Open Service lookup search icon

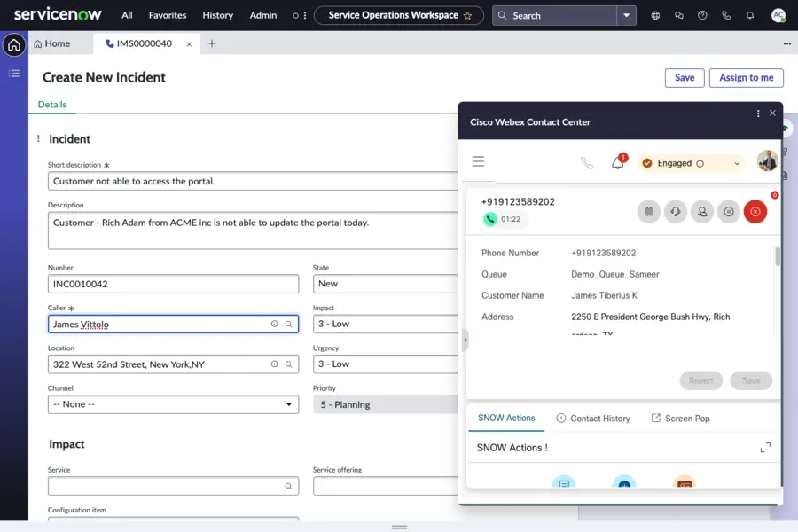(x=288, y=486)
